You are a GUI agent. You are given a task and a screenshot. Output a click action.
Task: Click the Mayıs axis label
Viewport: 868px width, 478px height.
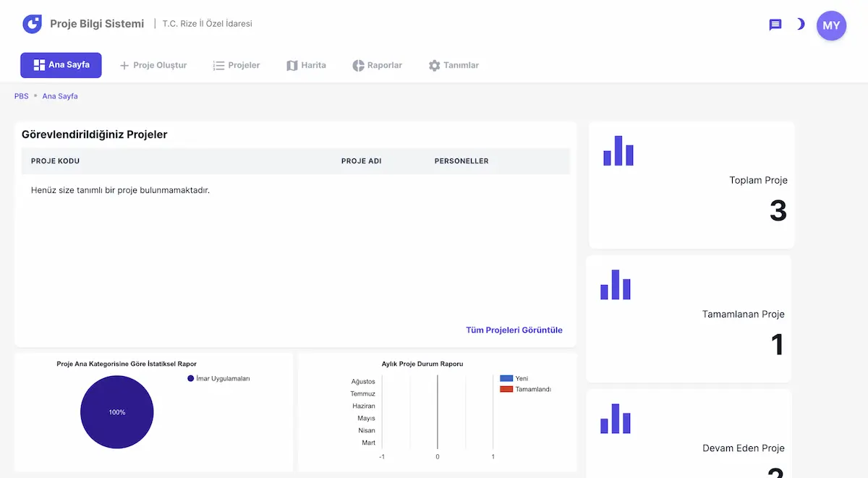[366, 418]
